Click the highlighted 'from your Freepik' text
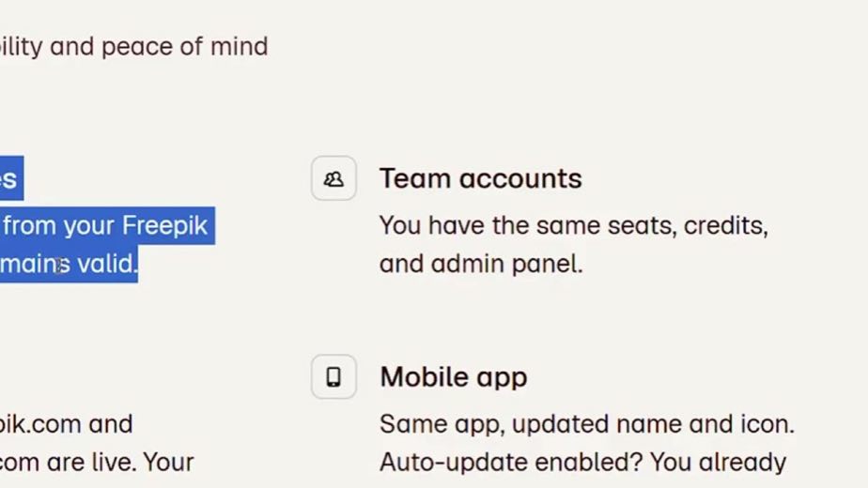This screenshot has width=868, height=488. (x=105, y=226)
